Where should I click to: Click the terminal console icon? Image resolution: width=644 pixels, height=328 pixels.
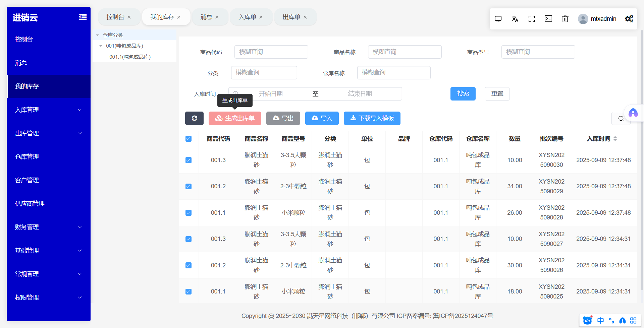(548, 19)
